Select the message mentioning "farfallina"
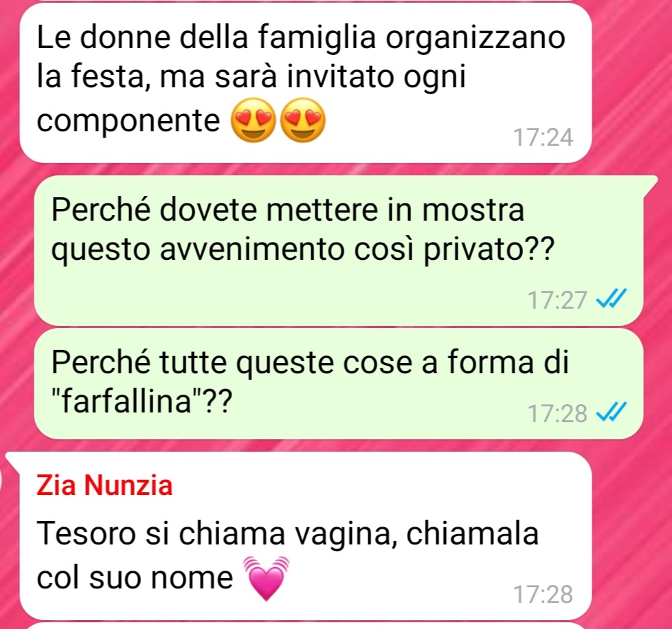The width and height of the screenshot is (672, 629). 339,384
